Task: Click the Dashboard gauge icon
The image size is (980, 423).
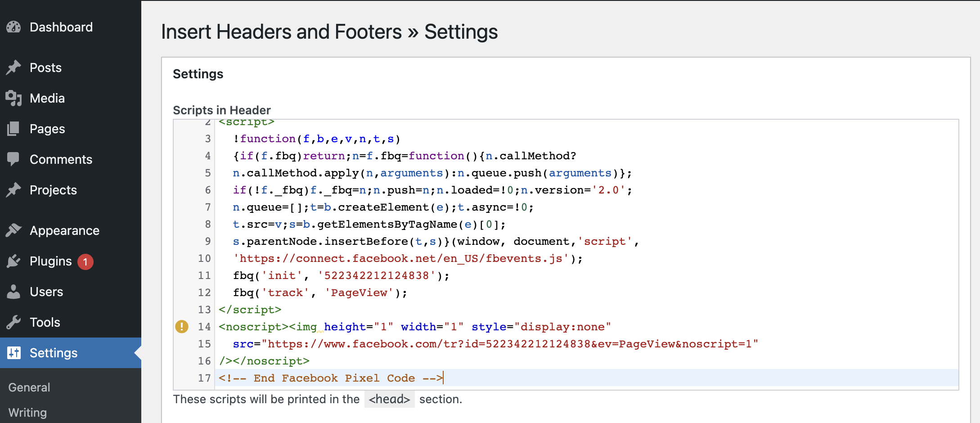Action: 13,27
